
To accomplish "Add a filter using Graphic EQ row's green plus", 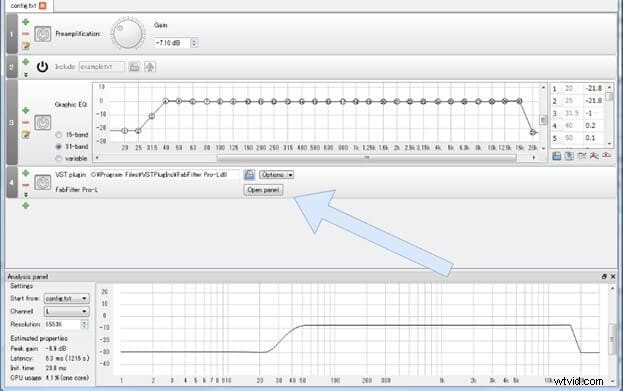I will pyautogui.click(x=26, y=110).
